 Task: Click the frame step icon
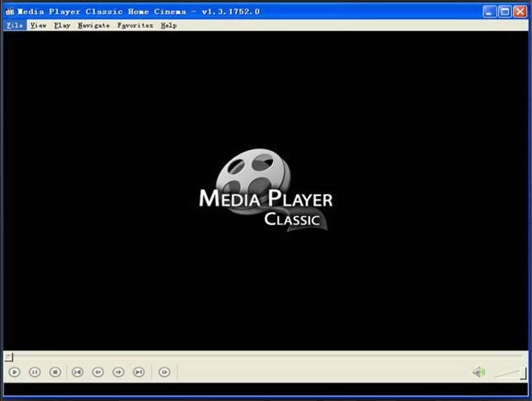(164, 372)
